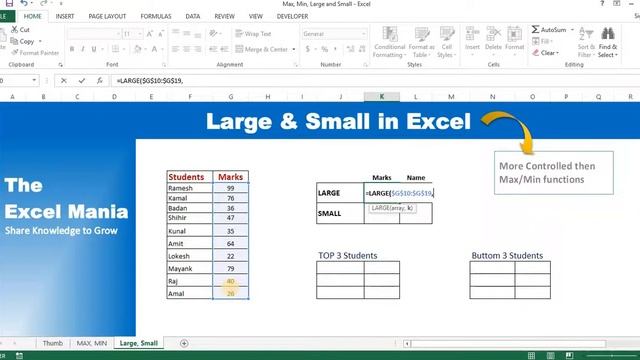The width and height of the screenshot is (640, 360).
Task: Confirm formula with the checkmark button
Action: coord(82,81)
